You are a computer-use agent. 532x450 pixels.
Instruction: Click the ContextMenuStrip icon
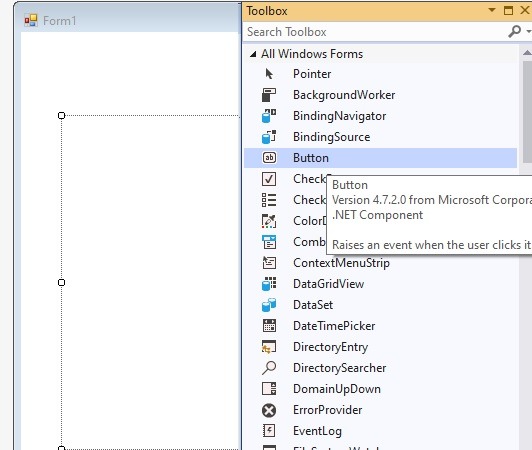[269, 263]
